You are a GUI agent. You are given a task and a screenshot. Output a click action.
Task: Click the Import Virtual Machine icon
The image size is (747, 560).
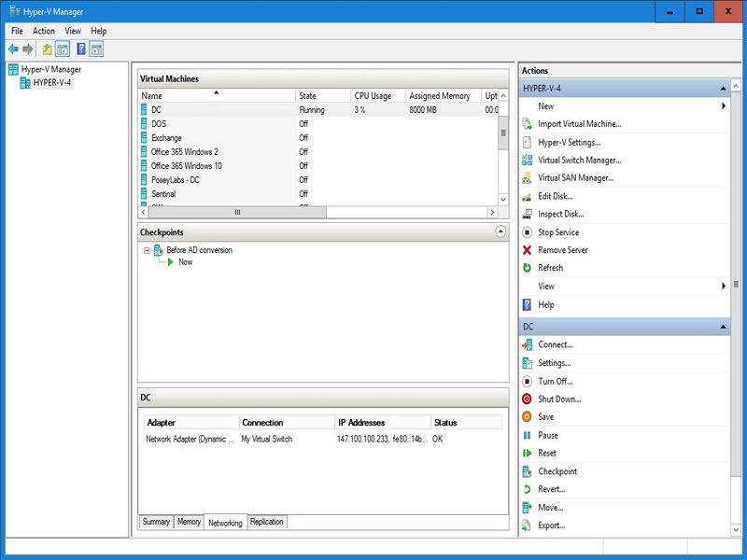coord(527,124)
